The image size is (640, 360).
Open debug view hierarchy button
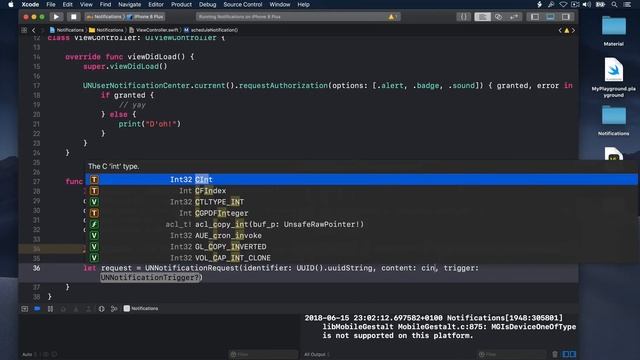pyautogui.click(x=102, y=309)
